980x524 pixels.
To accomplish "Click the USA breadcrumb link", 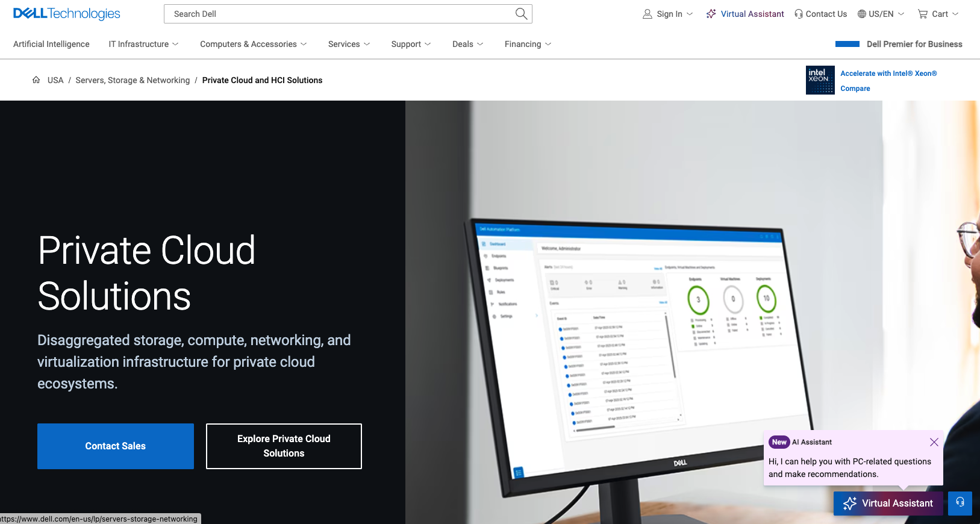I will pos(55,80).
